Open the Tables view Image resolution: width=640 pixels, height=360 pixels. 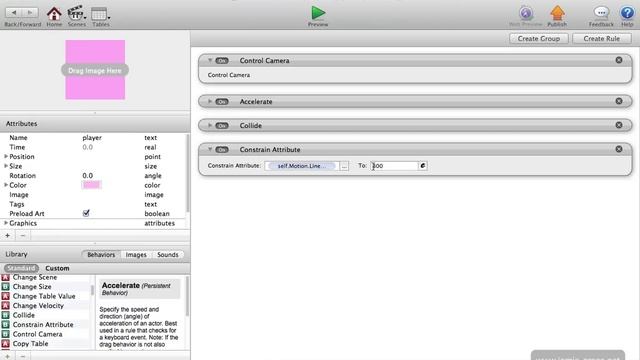point(100,16)
